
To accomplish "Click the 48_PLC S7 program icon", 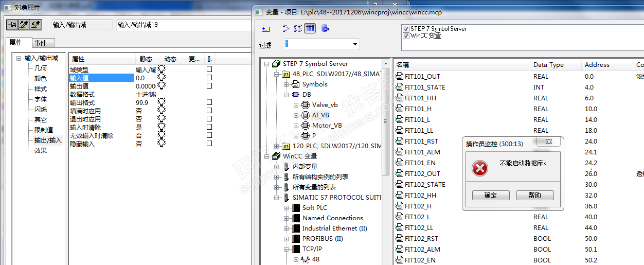I will click(286, 74).
